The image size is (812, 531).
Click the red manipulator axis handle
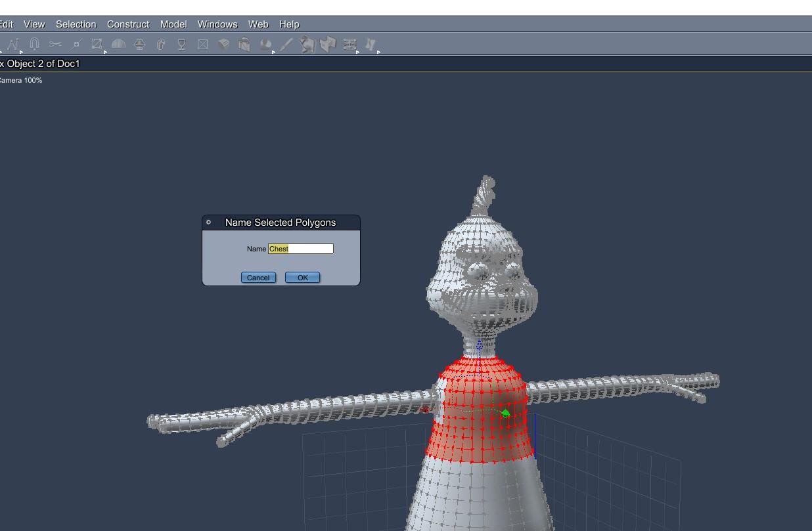[424, 410]
